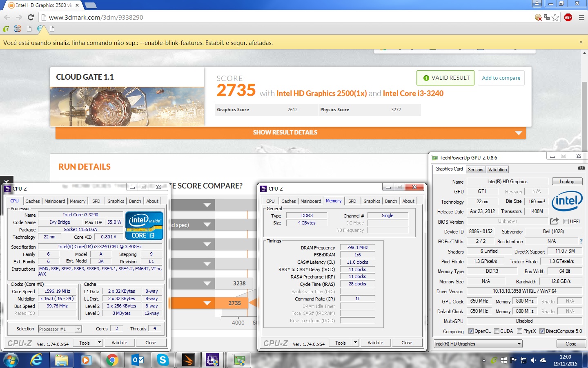
Task: Reload the 3DMark page
Action: tap(31, 17)
